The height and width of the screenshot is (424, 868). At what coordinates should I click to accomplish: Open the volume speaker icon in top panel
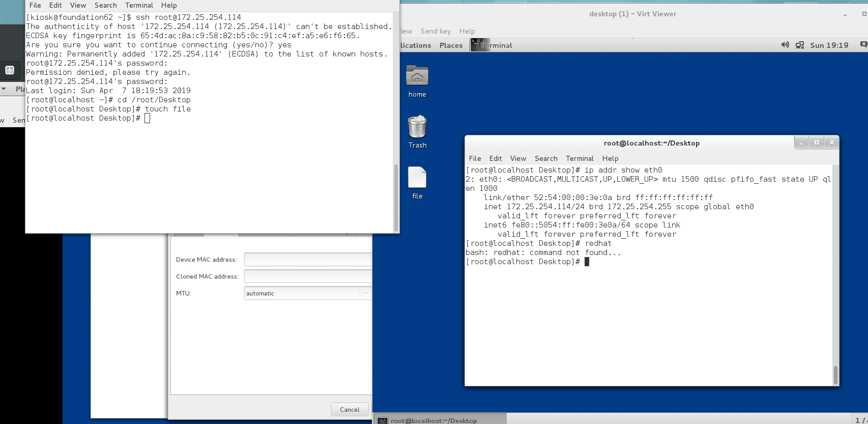pos(785,45)
